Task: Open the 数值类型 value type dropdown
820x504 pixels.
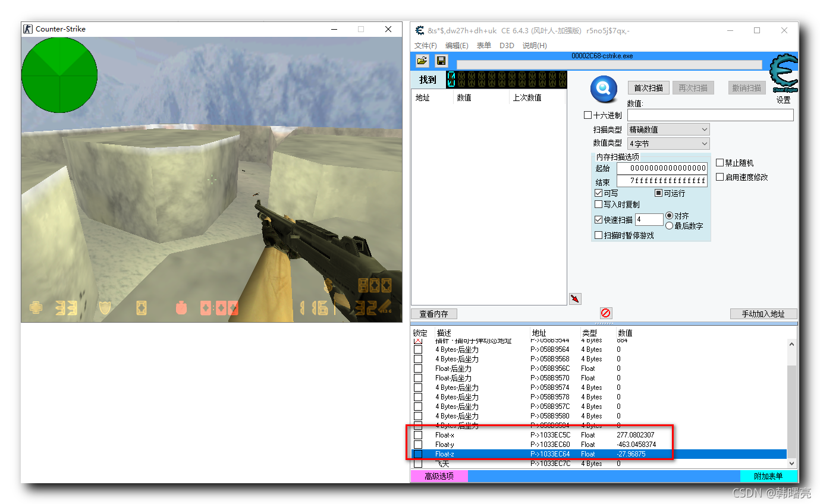Action: tap(668, 144)
